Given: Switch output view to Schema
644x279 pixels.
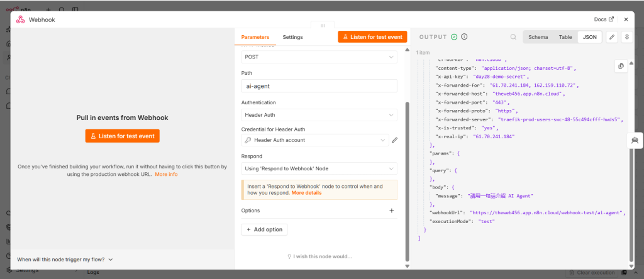Looking at the screenshot, I should (538, 37).
